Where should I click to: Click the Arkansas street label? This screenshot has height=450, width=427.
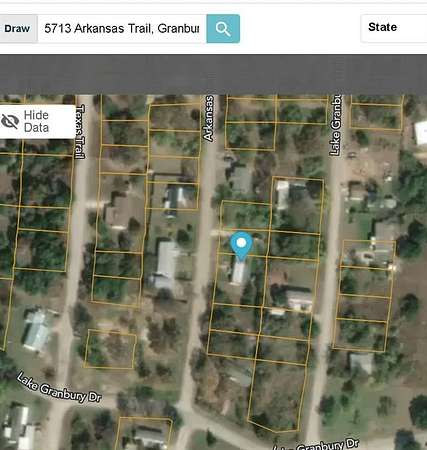click(x=209, y=118)
